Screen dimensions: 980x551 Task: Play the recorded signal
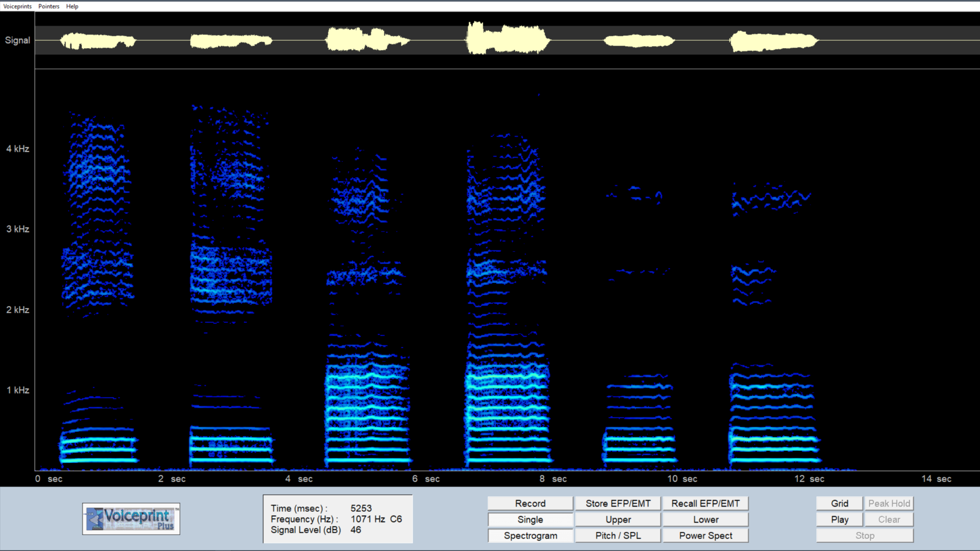coord(839,519)
